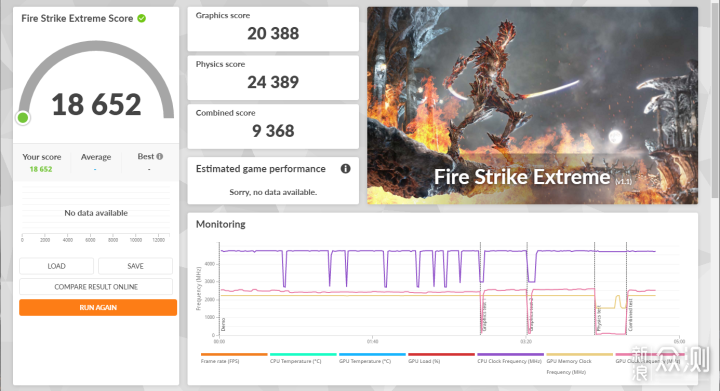Select the Physics score value 24 389
720x391 pixels.
[273, 82]
